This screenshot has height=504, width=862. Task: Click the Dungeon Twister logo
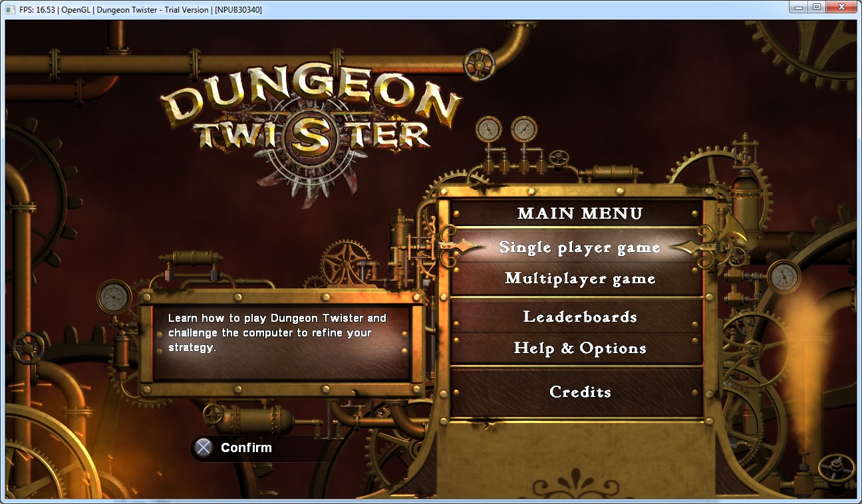(311, 135)
